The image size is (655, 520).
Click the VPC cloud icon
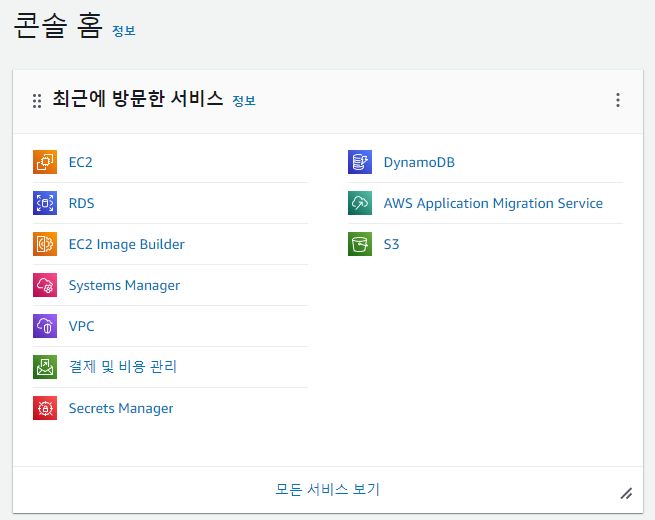(45, 326)
